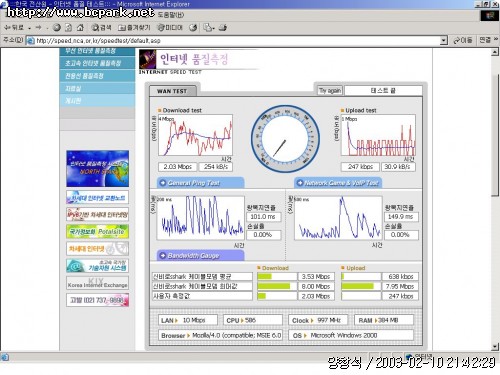Click the page vertical scrollbar down arrow
500x375 pixels.
[495, 347]
